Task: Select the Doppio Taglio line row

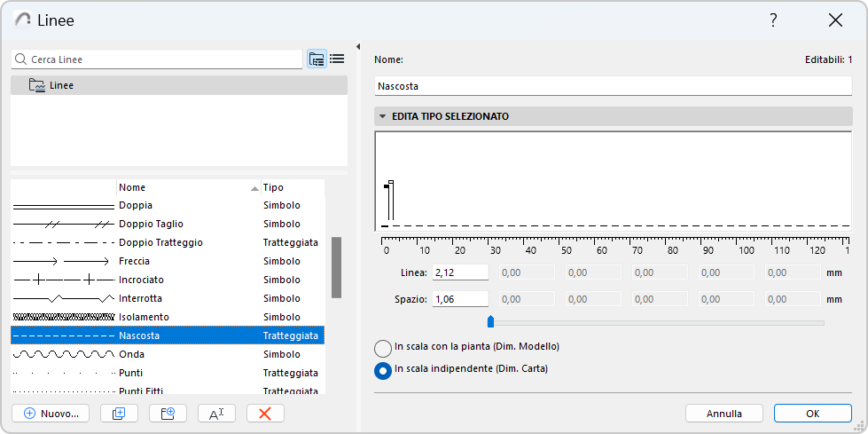Action: point(168,224)
